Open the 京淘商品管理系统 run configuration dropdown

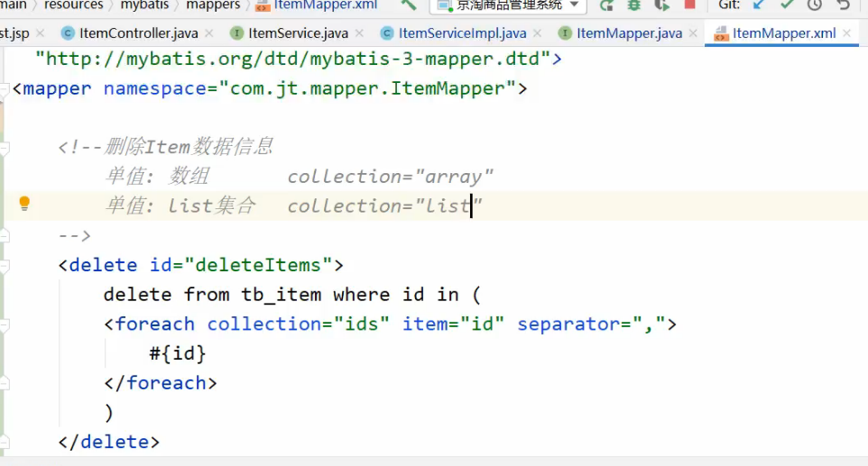coord(508,5)
